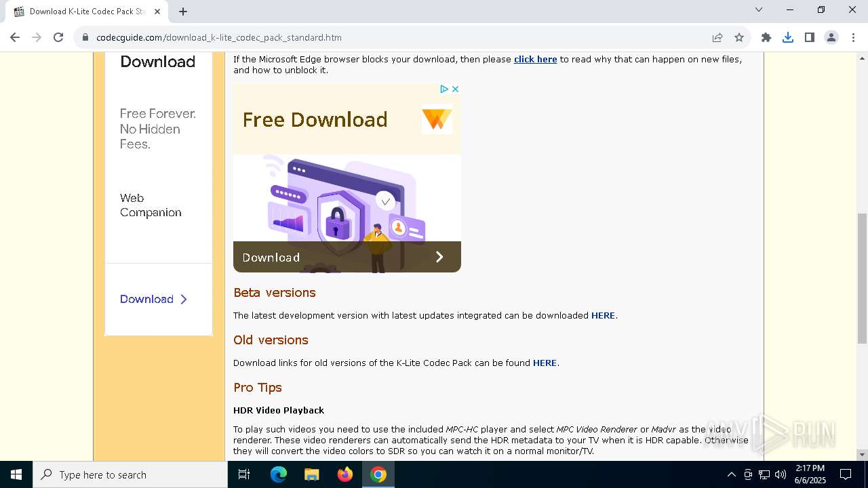Open the network tray icon
This screenshot has height=488, width=868.
pos(764,474)
